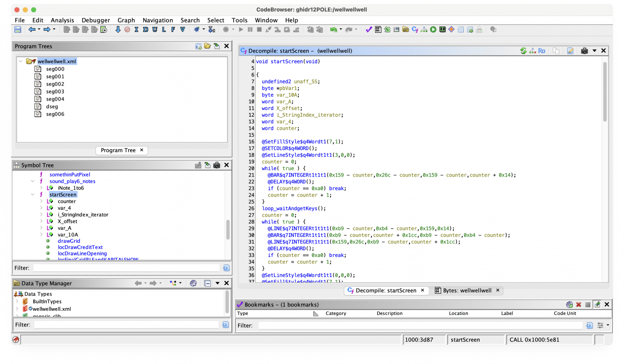This screenshot has height=364, width=624.
Task: Open the Data Type Manager DT toolbar icon
Action: [x=406, y=29]
